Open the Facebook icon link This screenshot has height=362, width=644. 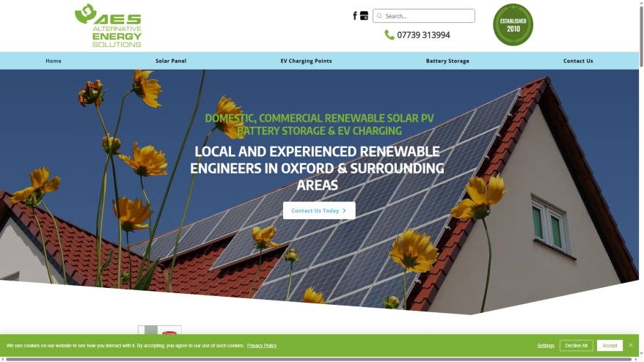[355, 16]
